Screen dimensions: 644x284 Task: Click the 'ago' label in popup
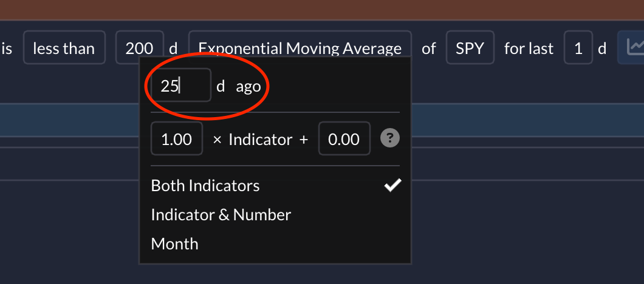[x=248, y=86]
